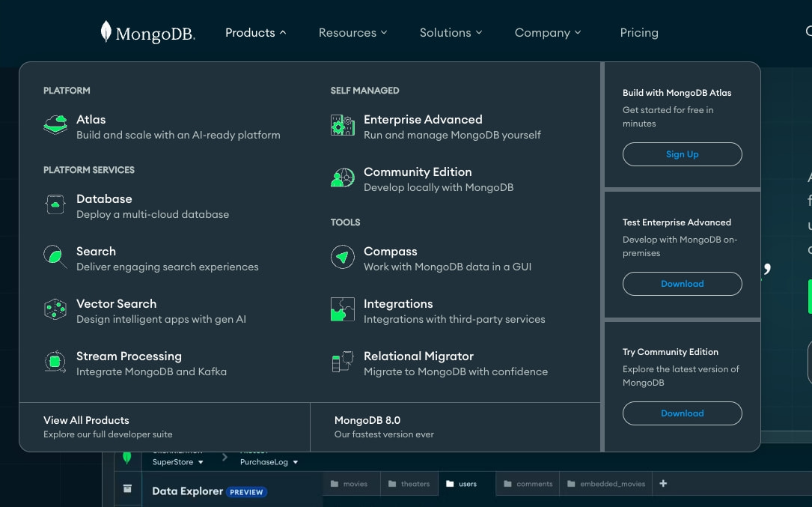Click the Database icon
The width and height of the screenshot is (812, 507).
click(55, 204)
